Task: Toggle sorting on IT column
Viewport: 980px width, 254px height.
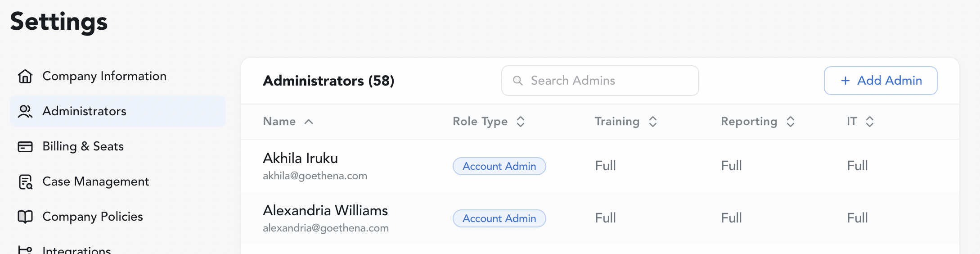Action: [x=870, y=122]
